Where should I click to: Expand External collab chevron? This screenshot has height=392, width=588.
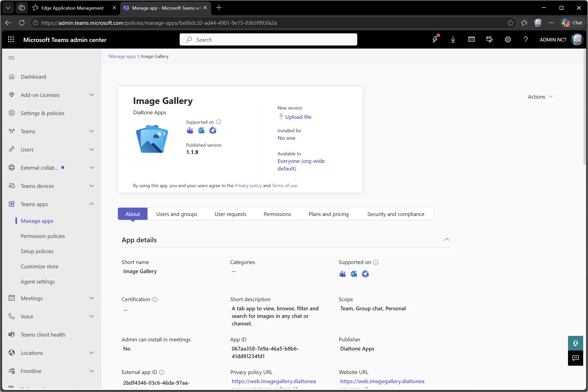point(92,168)
